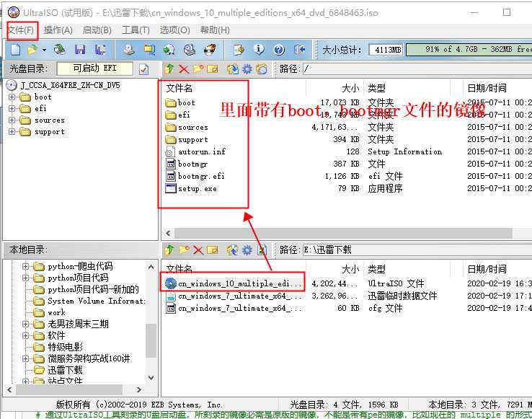Screen dimensions: 532x419
Task: Click the Open file folder icon
Action: [32, 50]
